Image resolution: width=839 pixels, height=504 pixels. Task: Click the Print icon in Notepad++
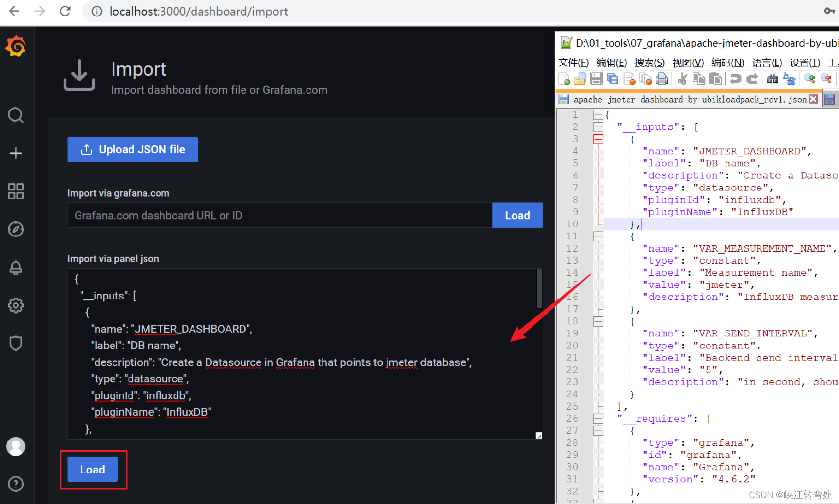click(662, 79)
